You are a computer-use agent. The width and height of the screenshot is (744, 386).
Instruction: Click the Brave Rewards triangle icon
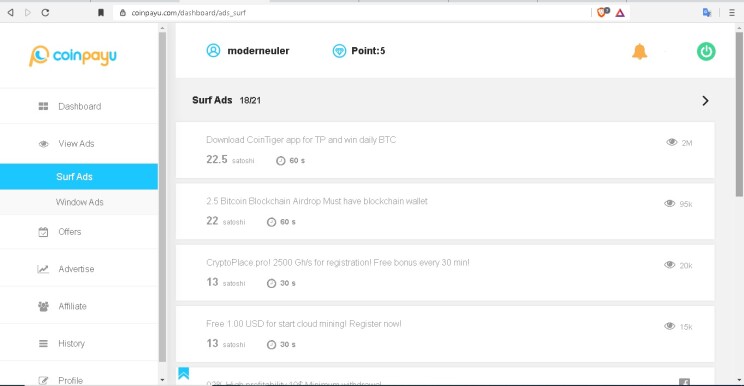tap(620, 13)
